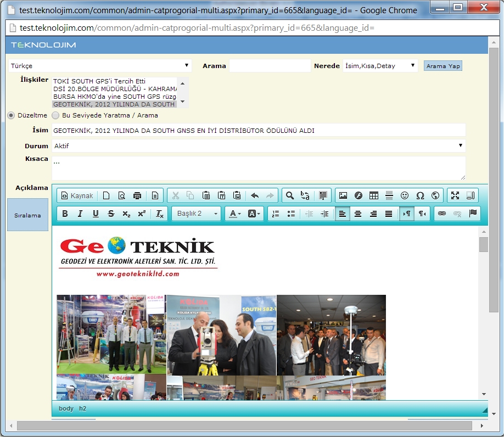Screen dimensions: 504x437
Task: Select Bu Seviyede Yaratma / Arama radio
Action: [x=55, y=115]
